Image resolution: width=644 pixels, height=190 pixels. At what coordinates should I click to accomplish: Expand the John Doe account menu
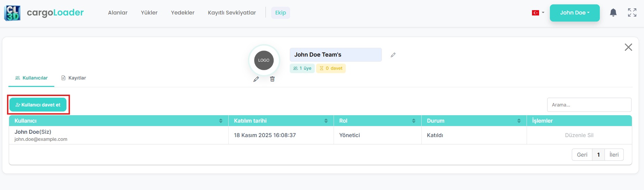(x=575, y=13)
